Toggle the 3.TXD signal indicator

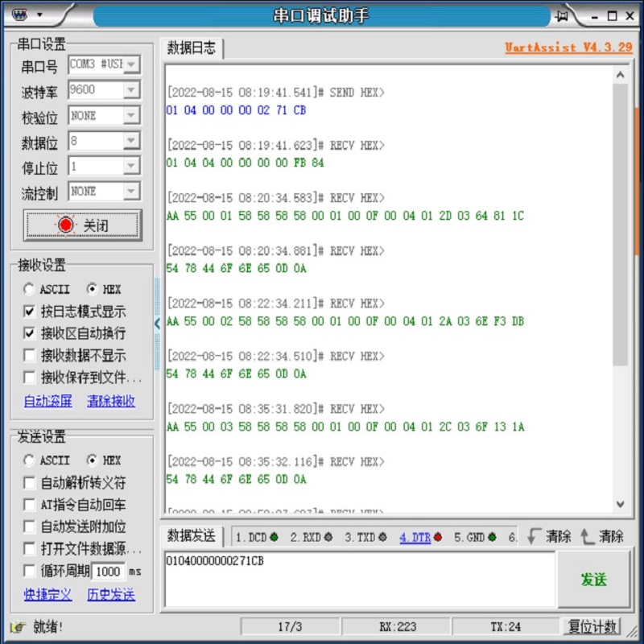click(x=382, y=537)
